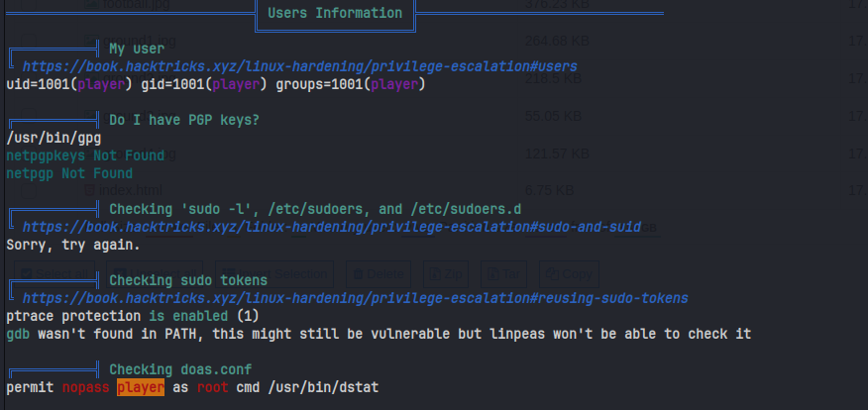Open the hacktricks privilege-escalation#users link

pos(299,66)
